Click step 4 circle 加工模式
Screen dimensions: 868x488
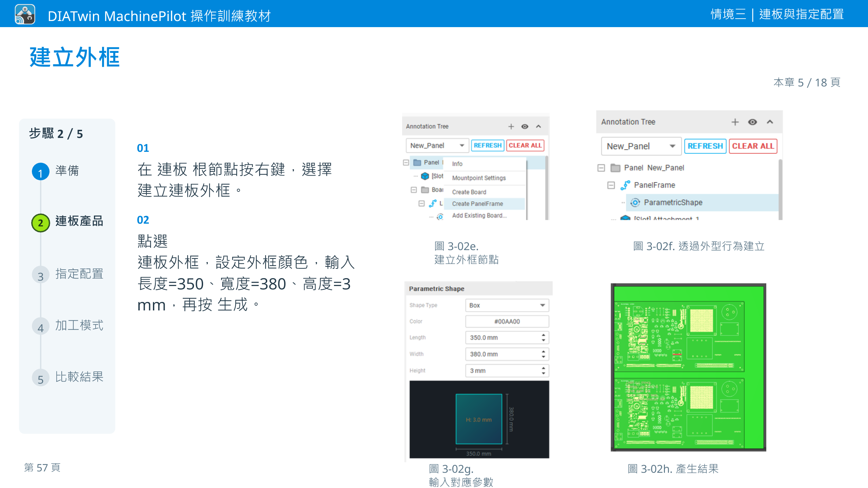(41, 326)
